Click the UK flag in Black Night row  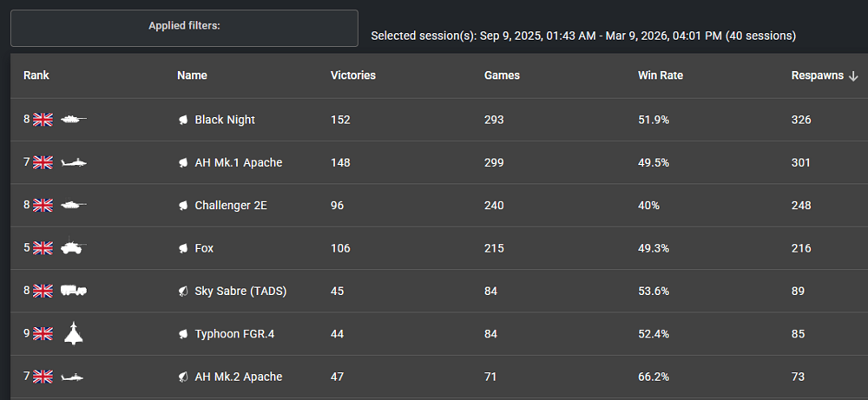[x=43, y=120]
